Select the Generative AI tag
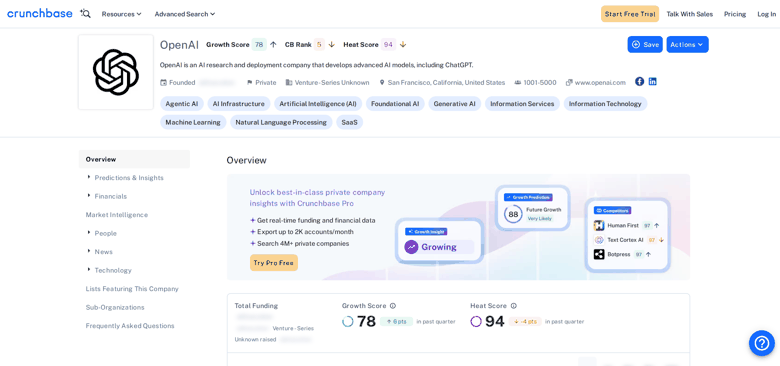The image size is (780, 366). (455, 104)
